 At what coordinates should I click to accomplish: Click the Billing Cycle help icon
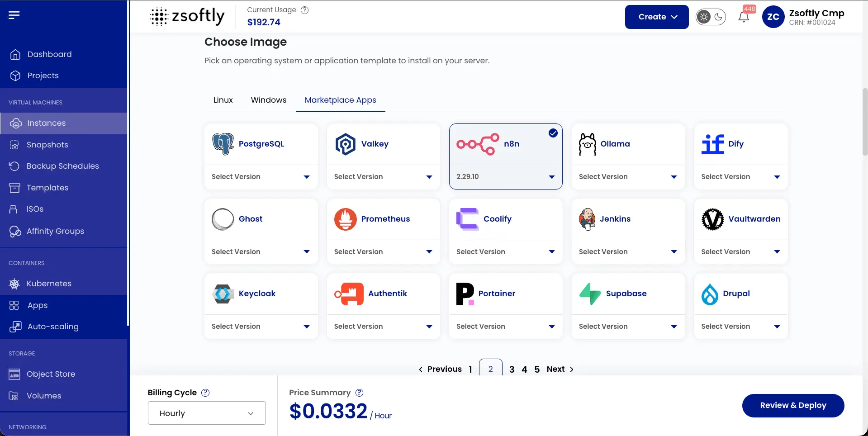click(205, 393)
